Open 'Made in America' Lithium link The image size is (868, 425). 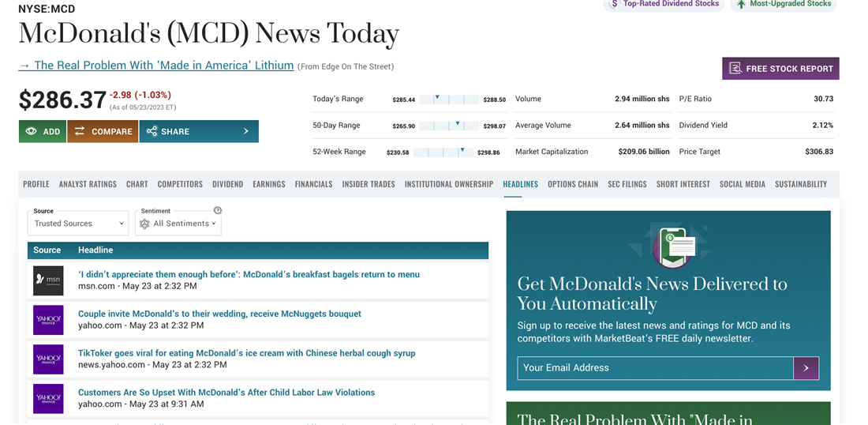pos(156,66)
